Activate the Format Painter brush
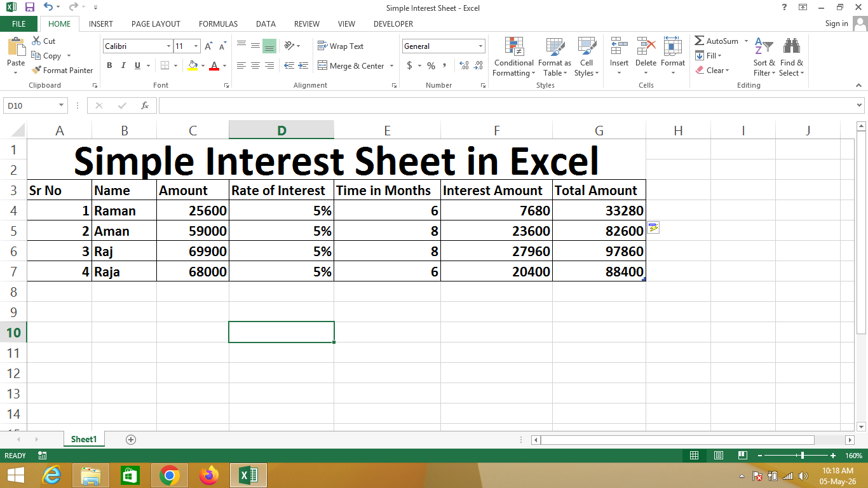Image resolution: width=868 pixels, height=488 pixels. (36, 71)
